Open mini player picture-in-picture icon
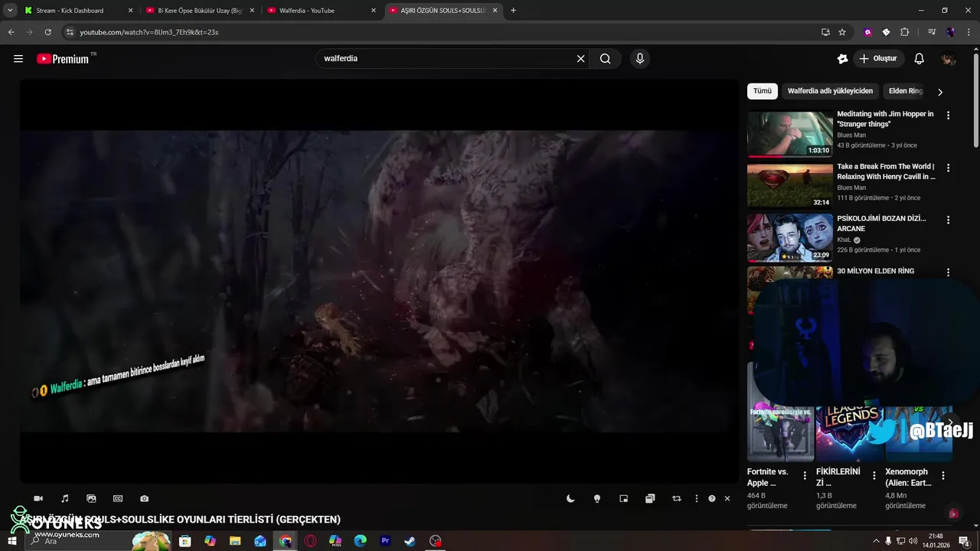Screen dimensions: 980x551 [x=624, y=498]
